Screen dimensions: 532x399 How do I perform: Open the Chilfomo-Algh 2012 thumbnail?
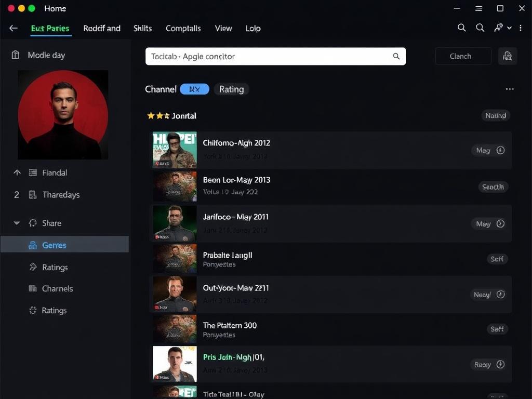tap(175, 150)
